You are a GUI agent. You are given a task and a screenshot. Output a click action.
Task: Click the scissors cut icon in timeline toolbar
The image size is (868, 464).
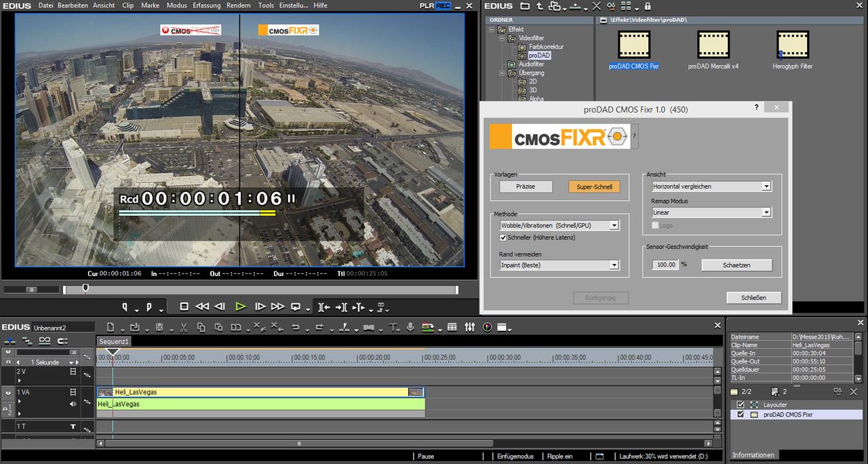(183, 328)
